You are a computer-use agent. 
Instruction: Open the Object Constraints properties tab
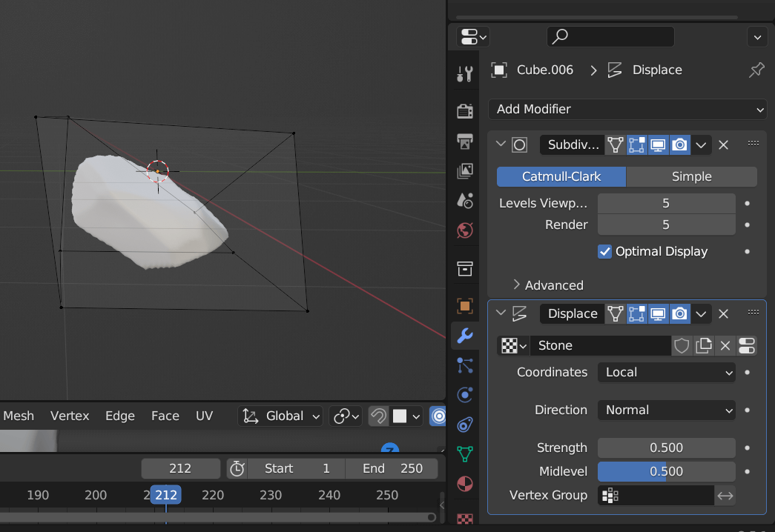[464, 425]
